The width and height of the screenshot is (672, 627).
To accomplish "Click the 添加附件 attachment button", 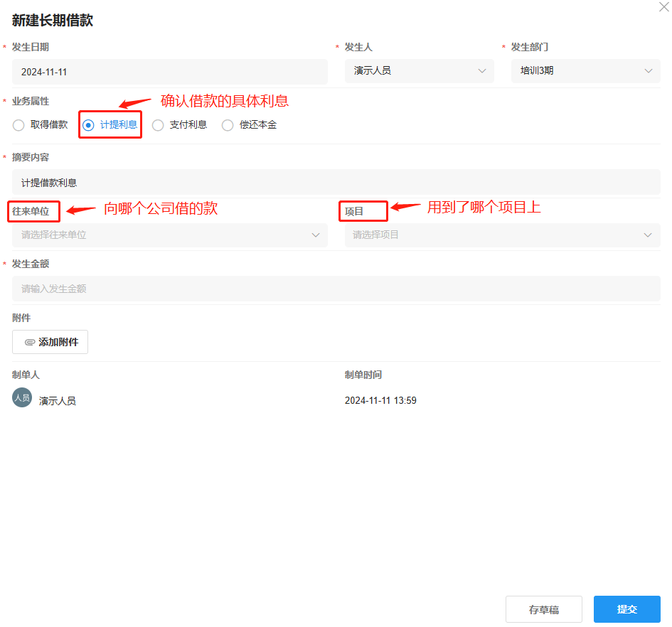I will 50,342.
